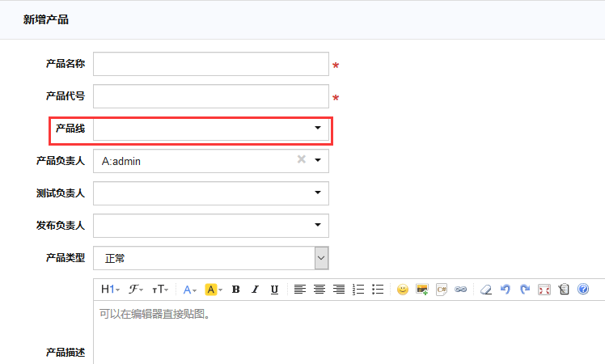Insert an emoticon into description
This screenshot has height=364, width=605.
click(402, 290)
